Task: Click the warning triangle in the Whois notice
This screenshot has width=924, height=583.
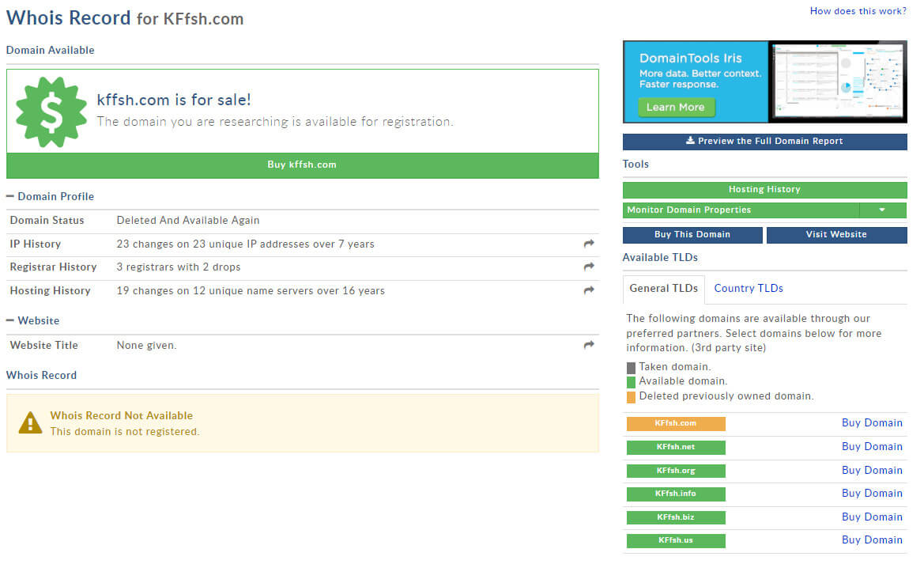Action: (x=31, y=422)
